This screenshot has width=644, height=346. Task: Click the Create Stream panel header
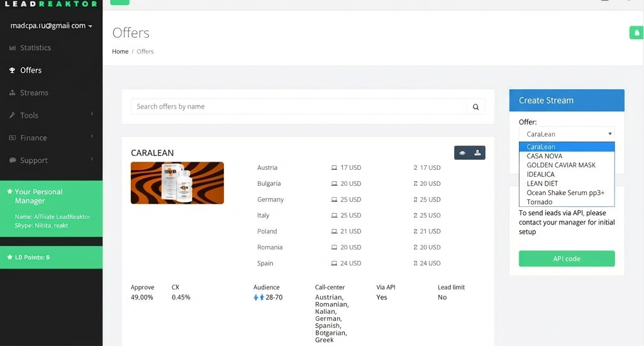click(x=567, y=100)
